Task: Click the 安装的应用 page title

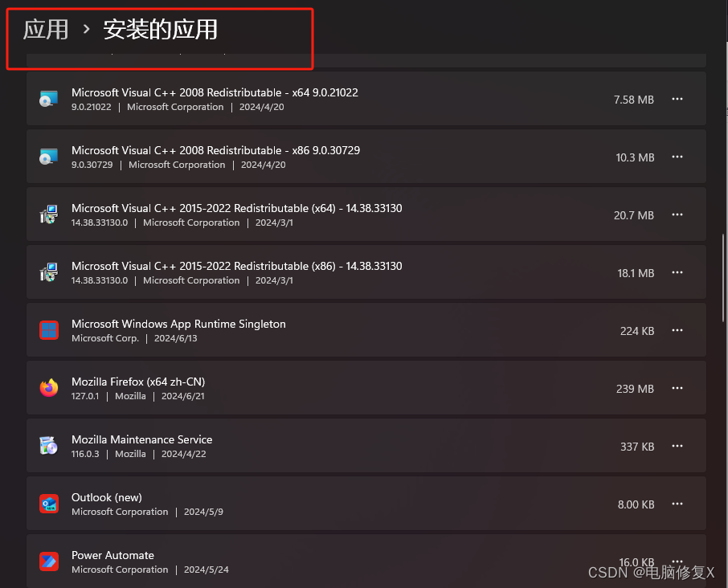Action: (160, 30)
